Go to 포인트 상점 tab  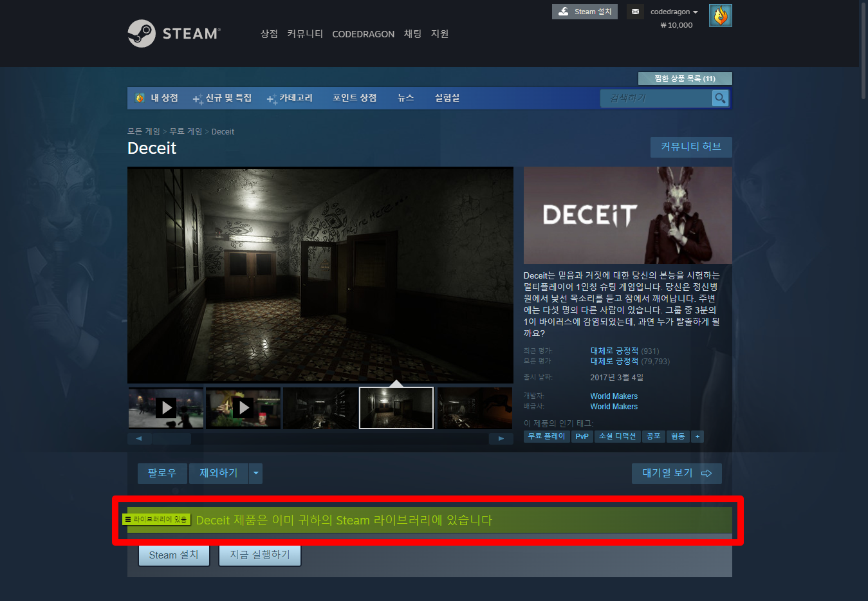point(355,98)
